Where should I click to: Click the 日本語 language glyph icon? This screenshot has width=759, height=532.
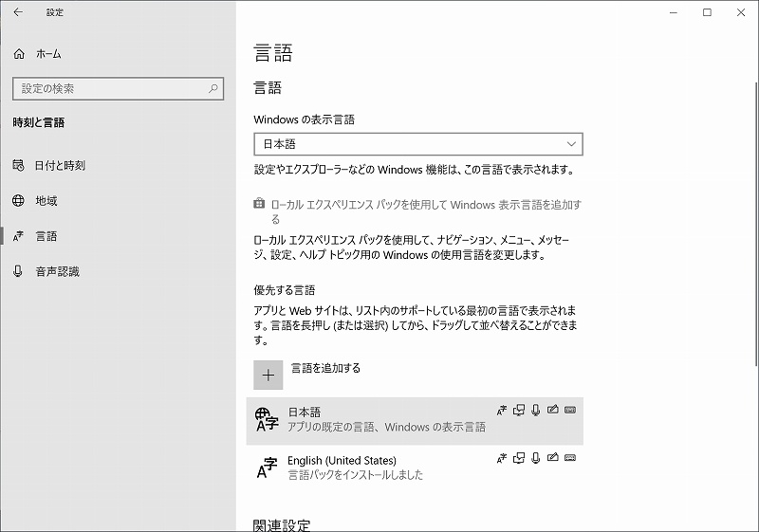(x=267, y=419)
